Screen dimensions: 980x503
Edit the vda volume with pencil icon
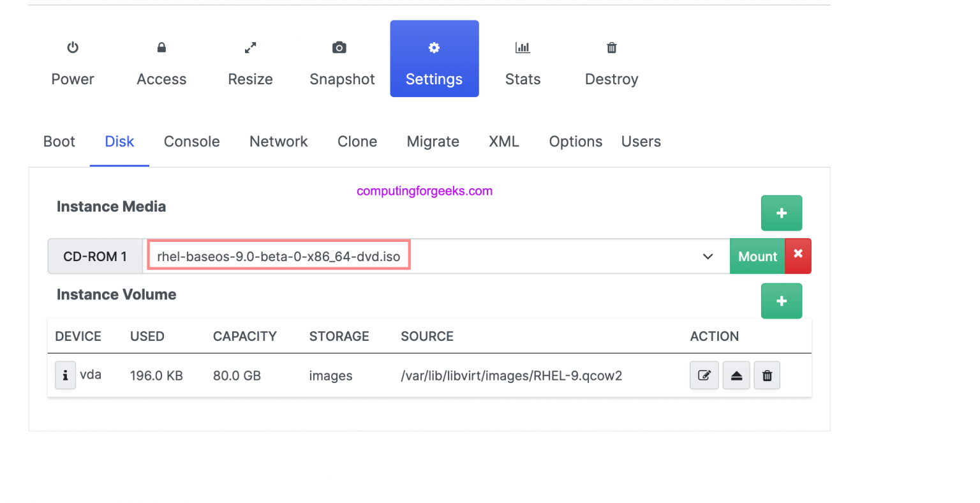(704, 375)
